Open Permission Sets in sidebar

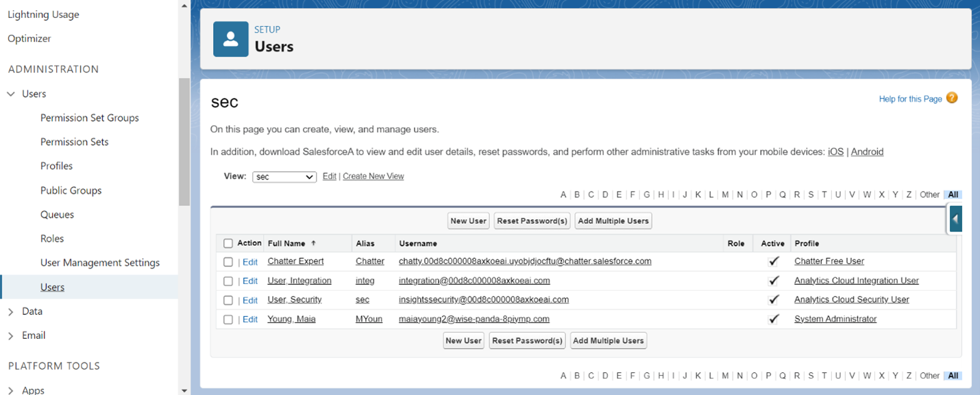tap(74, 142)
